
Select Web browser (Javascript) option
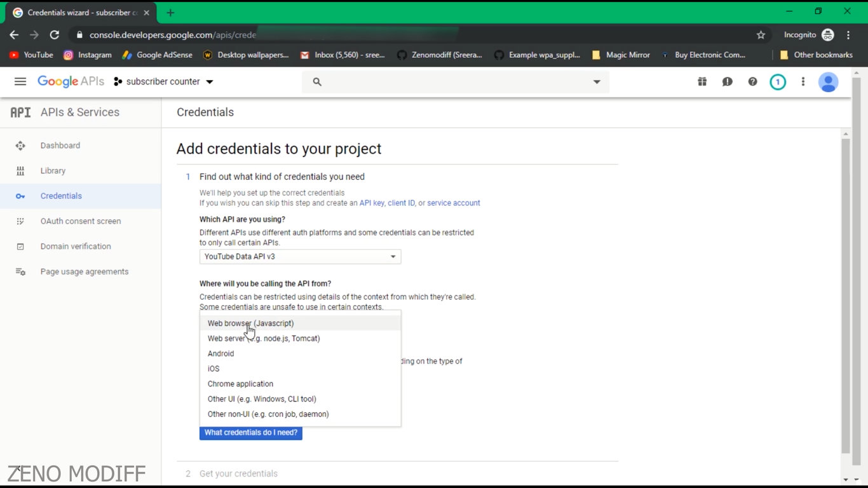pyautogui.click(x=300, y=323)
